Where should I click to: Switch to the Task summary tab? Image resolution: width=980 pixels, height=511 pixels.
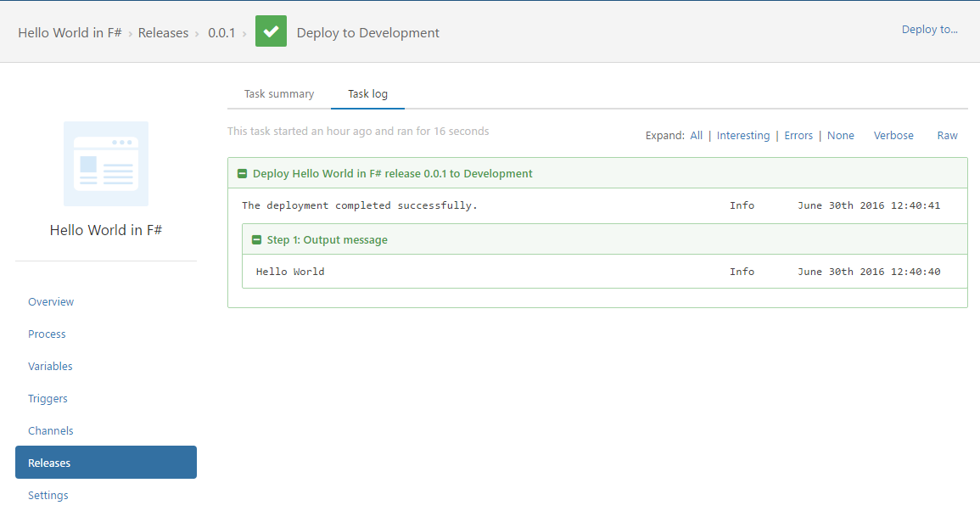tap(279, 94)
